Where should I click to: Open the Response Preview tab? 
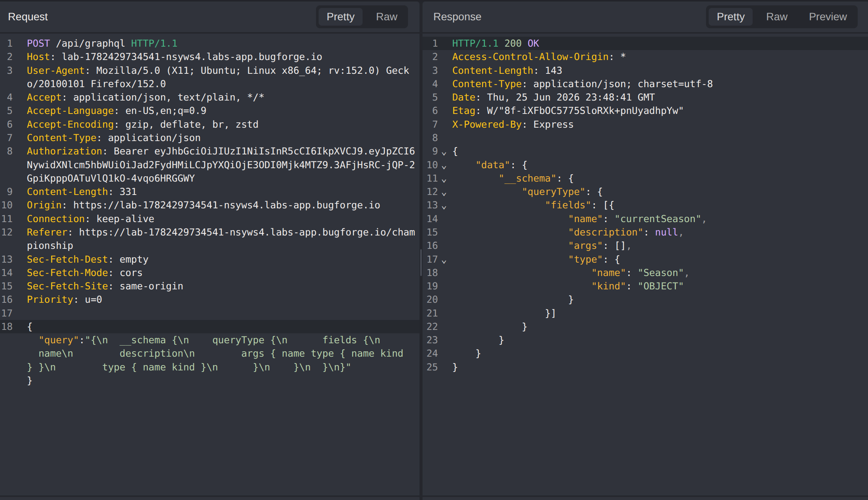point(828,17)
